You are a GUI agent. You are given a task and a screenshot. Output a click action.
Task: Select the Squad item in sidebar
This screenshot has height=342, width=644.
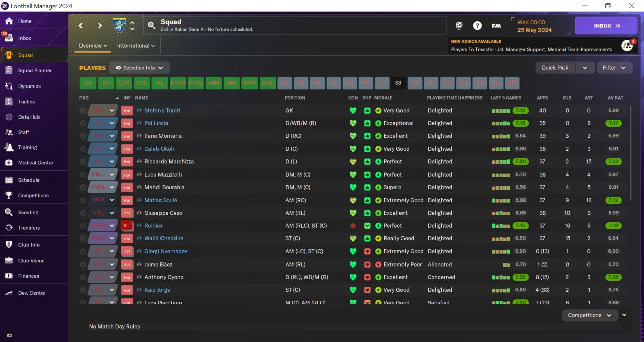coord(34,55)
